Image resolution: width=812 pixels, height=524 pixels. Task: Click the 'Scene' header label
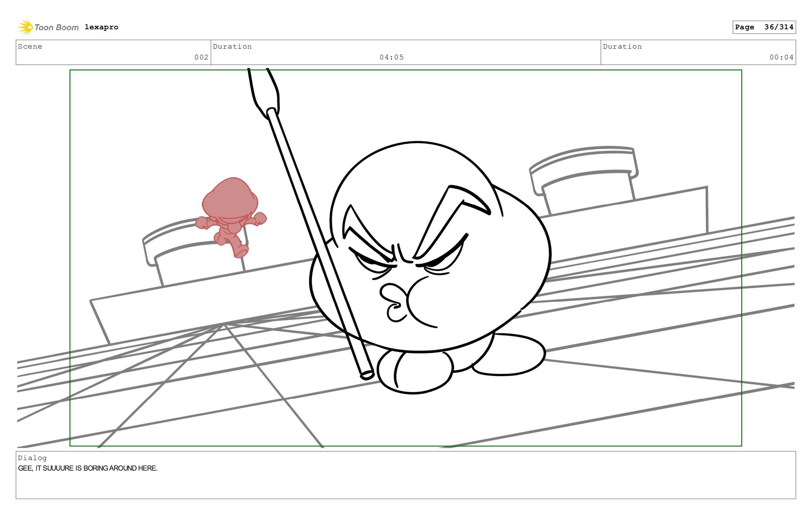click(30, 46)
